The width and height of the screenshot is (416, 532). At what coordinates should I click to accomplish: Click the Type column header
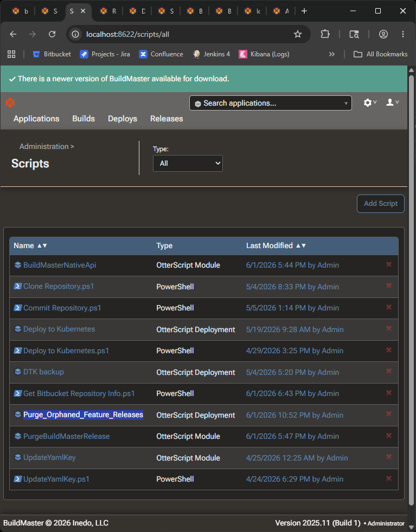[164, 245]
